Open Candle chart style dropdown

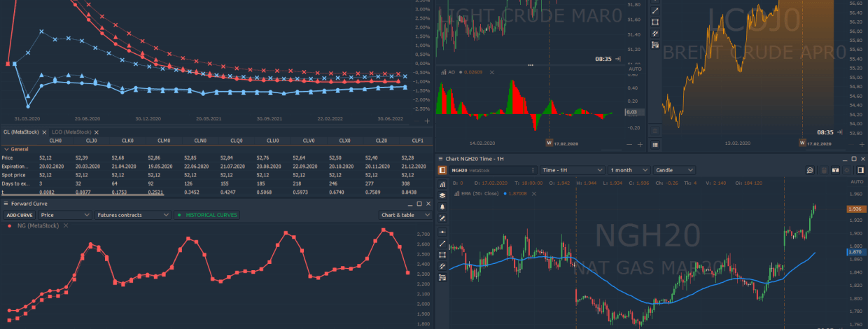click(x=675, y=170)
